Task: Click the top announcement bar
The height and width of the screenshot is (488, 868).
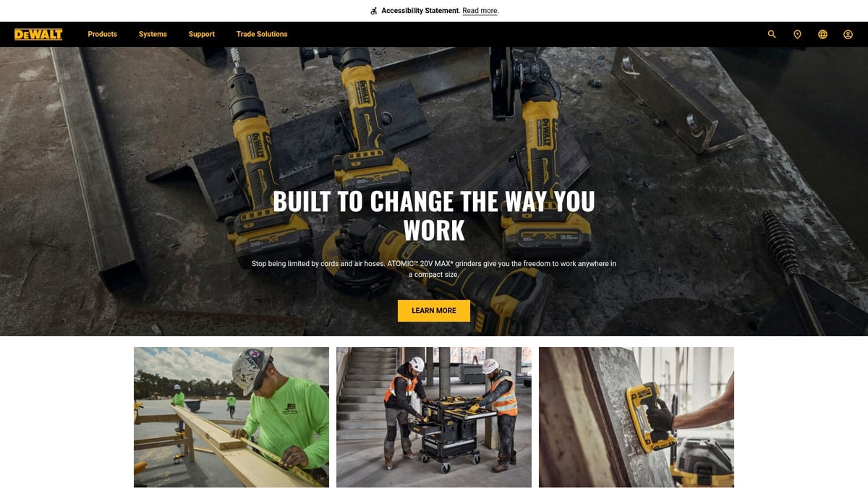Action: click(434, 11)
